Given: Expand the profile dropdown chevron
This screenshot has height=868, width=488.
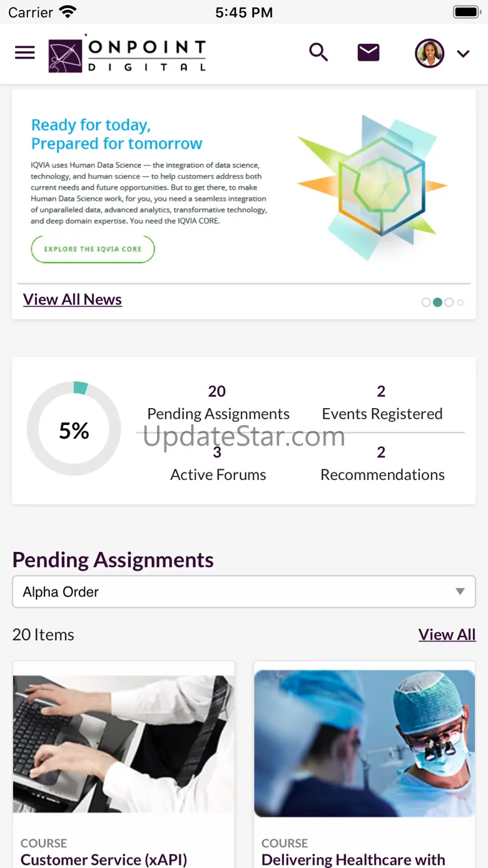Looking at the screenshot, I should [463, 54].
